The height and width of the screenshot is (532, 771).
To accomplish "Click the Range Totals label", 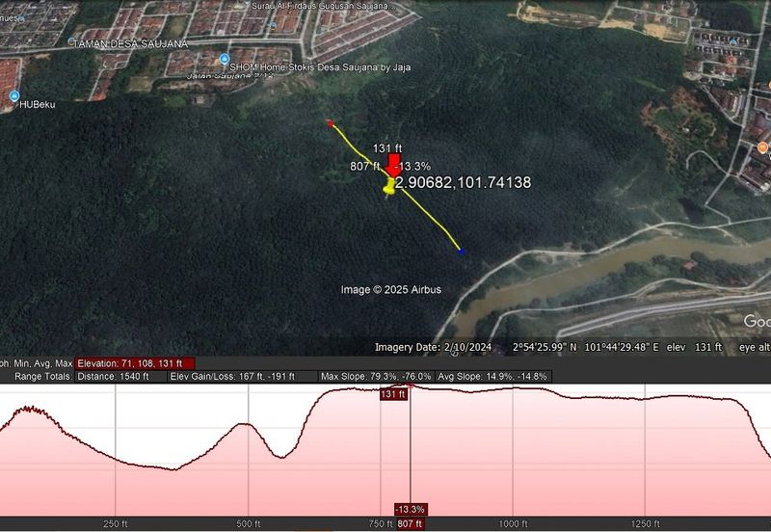I will point(42,377).
